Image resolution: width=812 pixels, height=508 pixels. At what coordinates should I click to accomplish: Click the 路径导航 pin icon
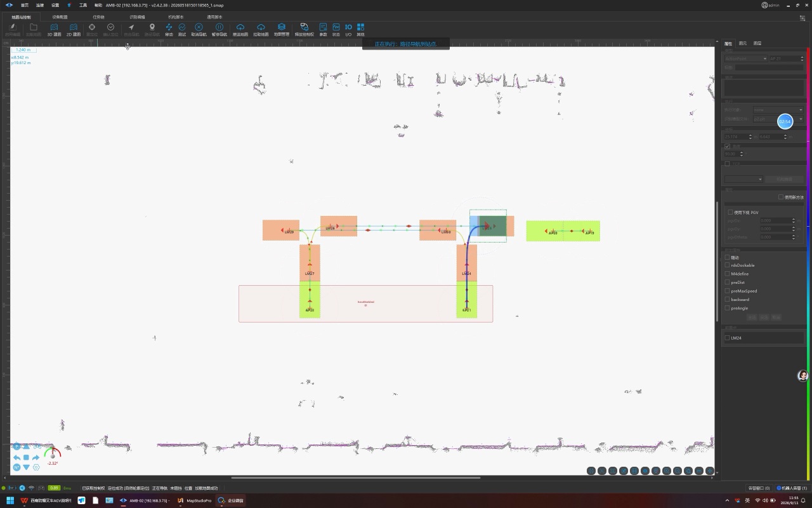click(152, 30)
